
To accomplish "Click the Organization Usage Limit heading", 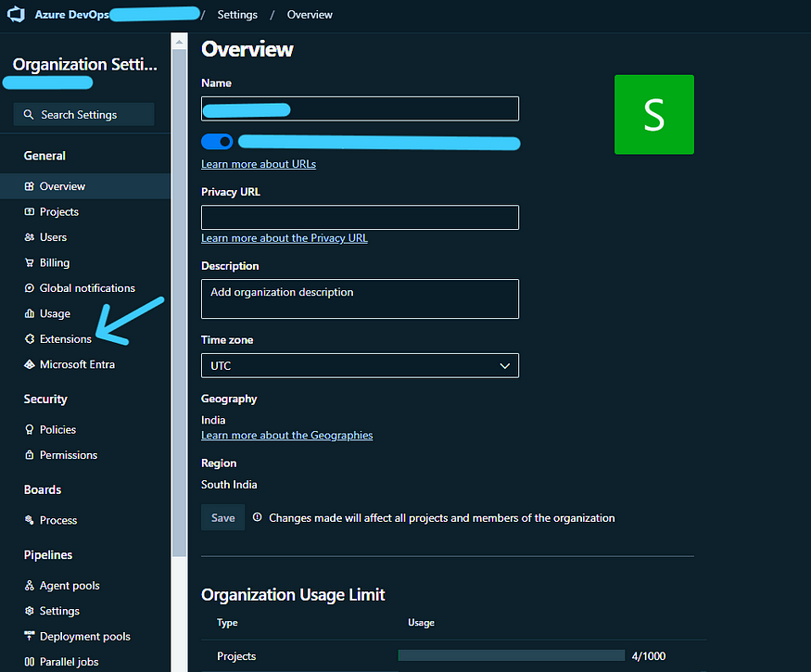I will click(x=293, y=594).
